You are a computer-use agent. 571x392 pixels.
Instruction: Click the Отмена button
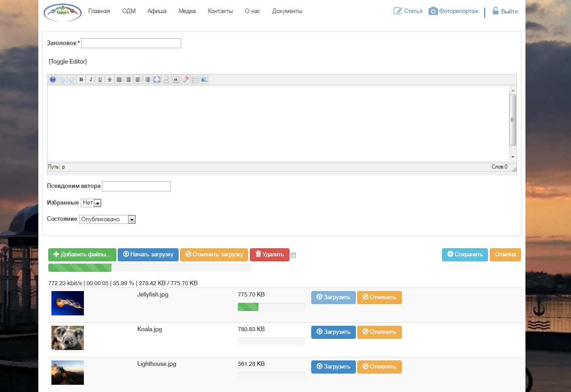[505, 255]
